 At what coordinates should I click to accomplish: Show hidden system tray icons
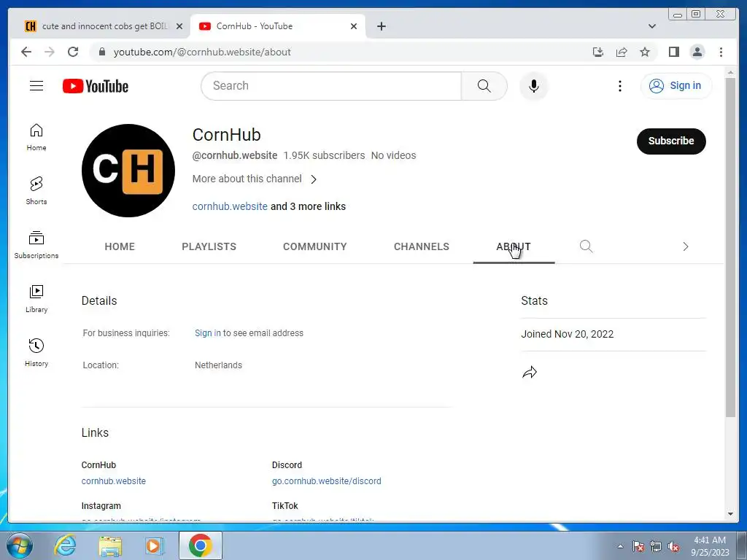pyautogui.click(x=620, y=546)
